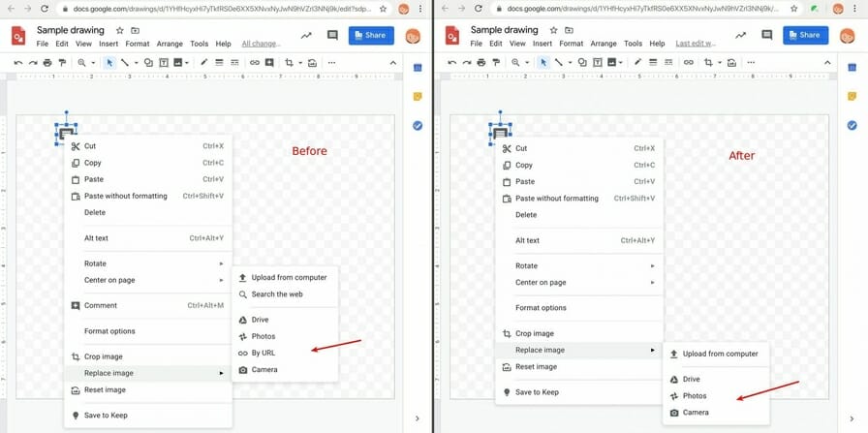Click the Zoom magnifier in Before window
Image resolution: width=868 pixels, height=433 pixels.
coord(82,63)
